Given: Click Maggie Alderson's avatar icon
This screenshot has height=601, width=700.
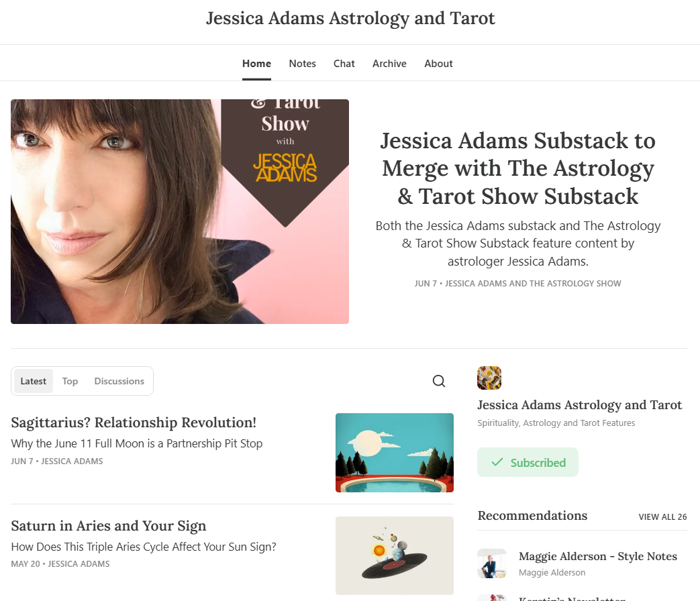Looking at the screenshot, I should click(x=491, y=563).
